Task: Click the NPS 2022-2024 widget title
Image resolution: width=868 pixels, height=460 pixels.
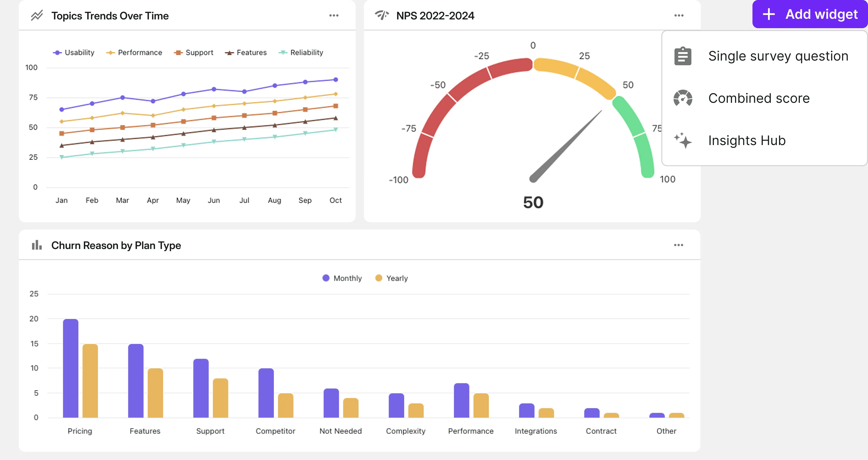Action: click(435, 16)
